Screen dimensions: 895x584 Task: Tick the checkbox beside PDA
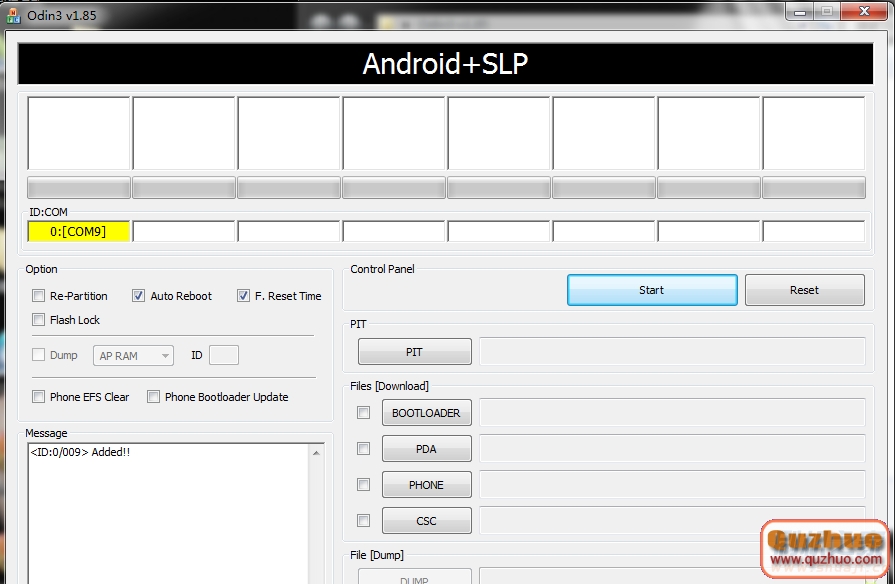tap(363, 449)
